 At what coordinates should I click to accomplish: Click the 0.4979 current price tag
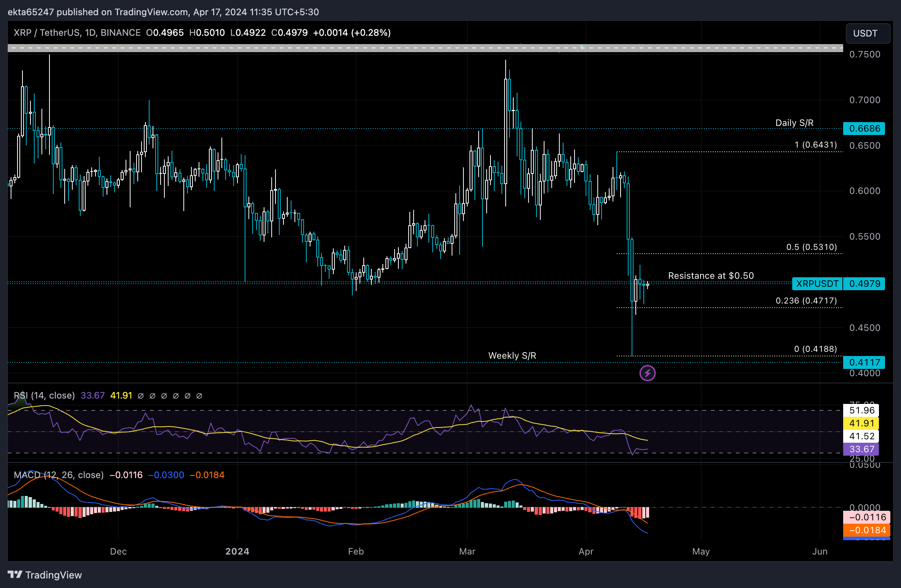click(x=864, y=284)
